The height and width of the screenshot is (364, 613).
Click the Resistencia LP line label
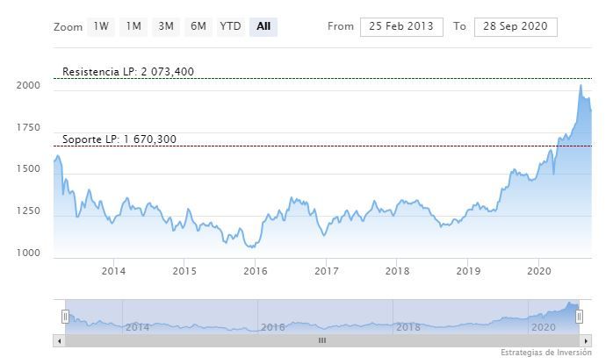pos(127,72)
